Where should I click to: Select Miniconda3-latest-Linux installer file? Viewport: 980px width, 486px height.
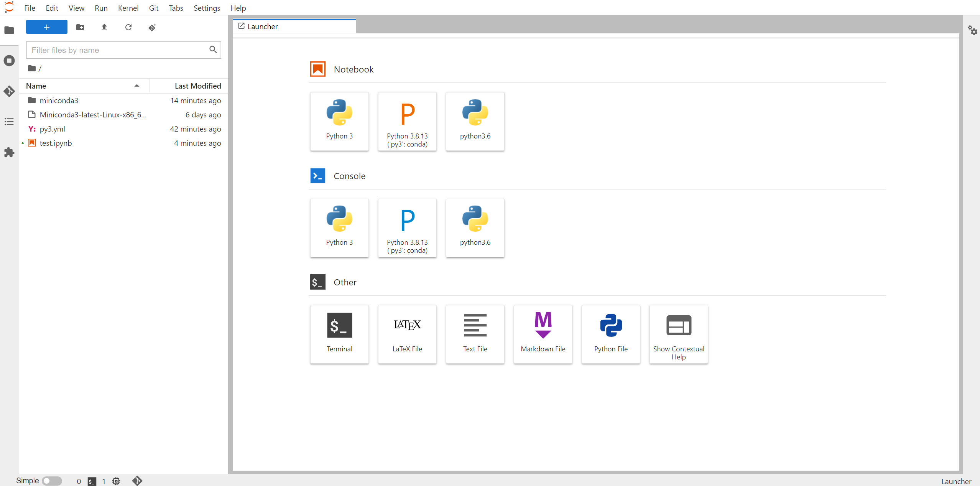pyautogui.click(x=123, y=115)
